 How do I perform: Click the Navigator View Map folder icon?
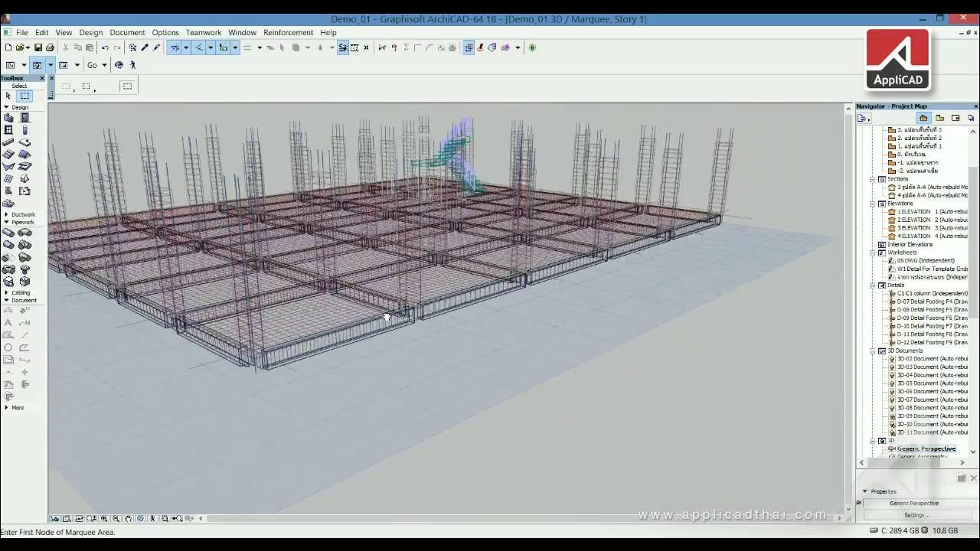pyautogui.click(x=939, y=118)
